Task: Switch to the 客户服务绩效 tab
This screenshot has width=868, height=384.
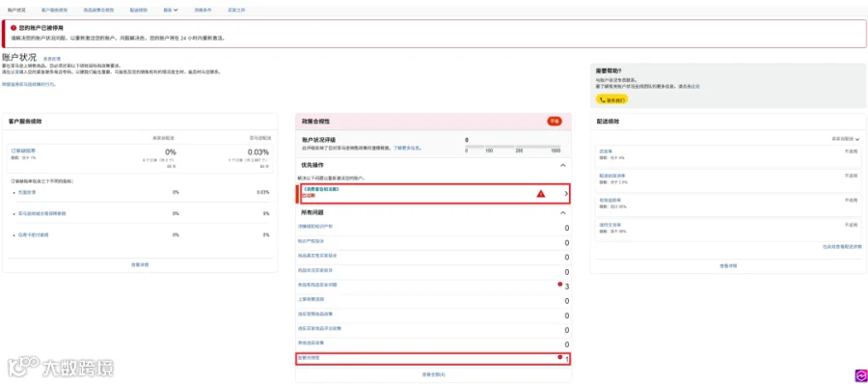Action: [x=54, y=10]
